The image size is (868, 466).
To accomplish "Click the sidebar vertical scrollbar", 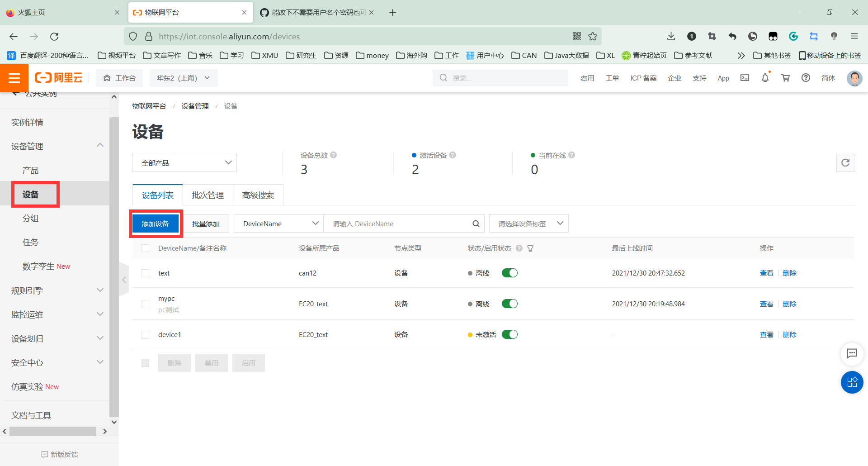I will click(114, 267).
